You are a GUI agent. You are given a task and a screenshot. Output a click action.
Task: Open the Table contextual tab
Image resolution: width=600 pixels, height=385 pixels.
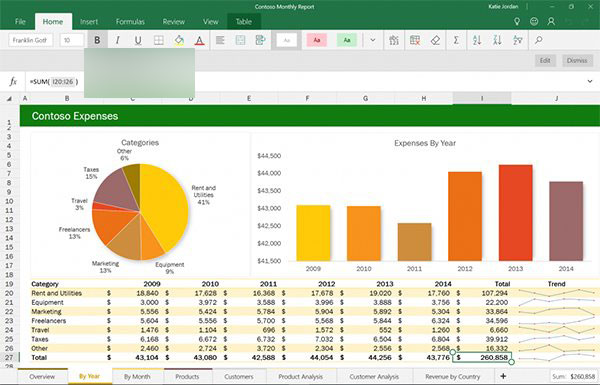pos(244,22)
